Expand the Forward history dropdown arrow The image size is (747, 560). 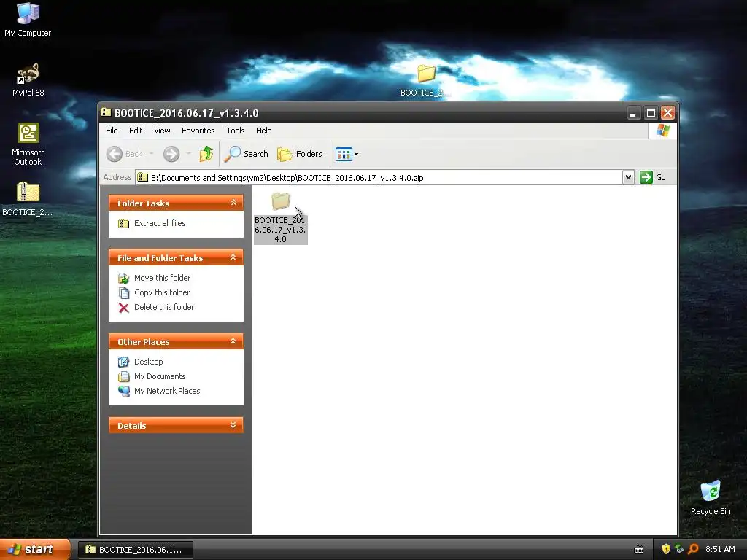pos(189,154)
